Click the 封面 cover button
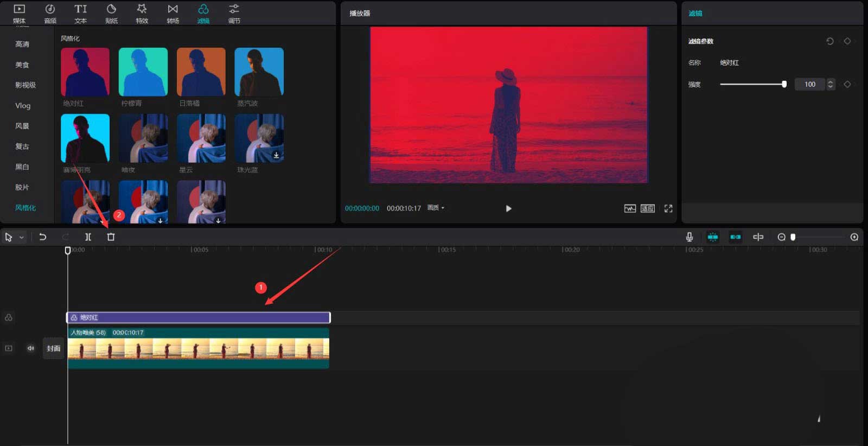The width and height of the screenshot is (868, 446). 53,348
